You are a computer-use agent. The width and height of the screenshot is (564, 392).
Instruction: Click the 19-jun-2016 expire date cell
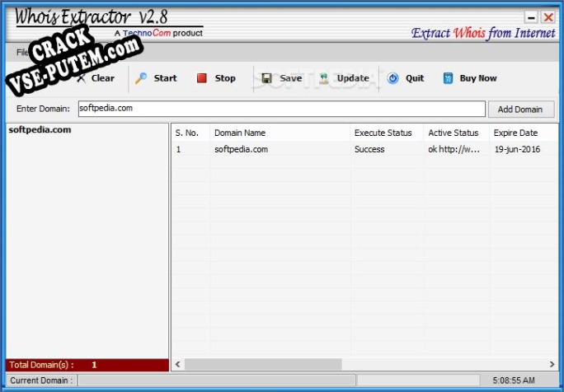click(517, 149)
